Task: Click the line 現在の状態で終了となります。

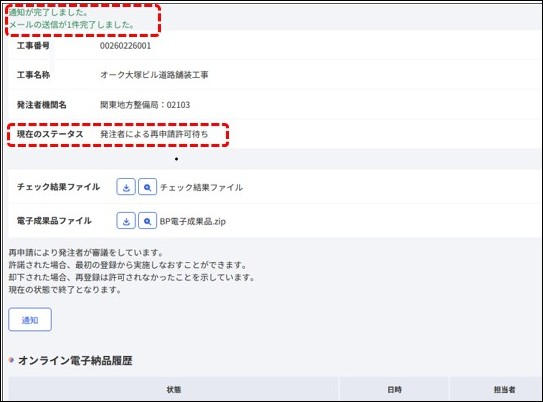Action: pyautogui.click(x=65, y=289)
